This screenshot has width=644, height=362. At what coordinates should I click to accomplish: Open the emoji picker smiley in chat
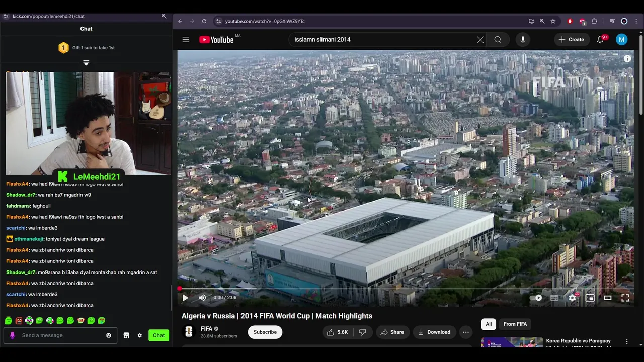click(108, 335)
